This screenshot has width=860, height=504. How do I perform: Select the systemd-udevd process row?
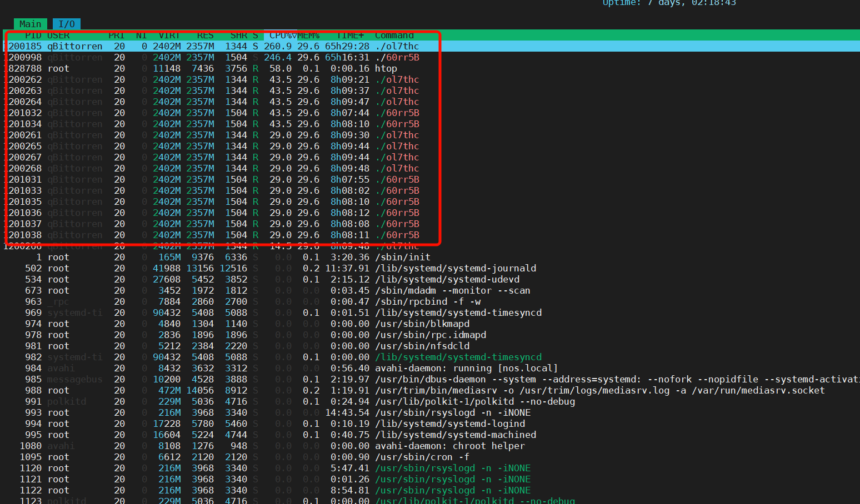click(x=431, y=279)
